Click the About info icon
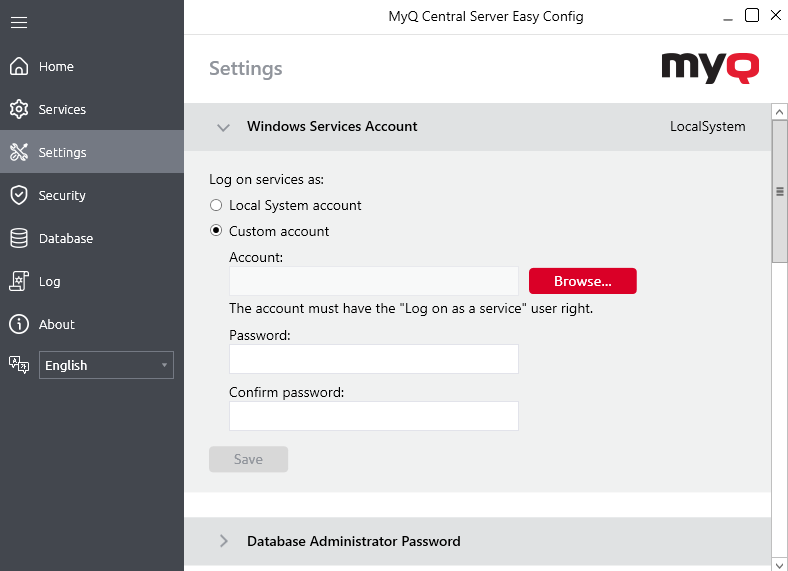Image resolution: width=788 pixels, height=571 pixels. (x=19, y=325)
